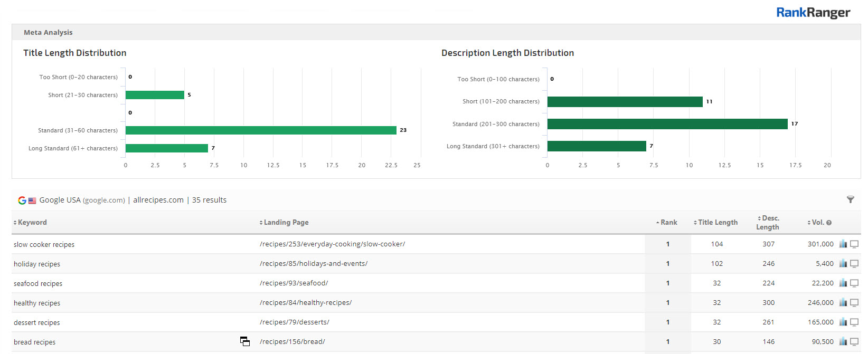Open the table filter funnel icon
The width and height of the screenshot is (868, 354).
pos(850,199)
